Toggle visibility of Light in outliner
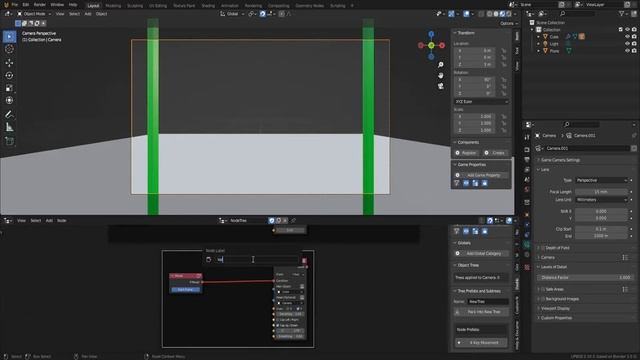This screenshot has height=360, width=640. pos(627,44)
